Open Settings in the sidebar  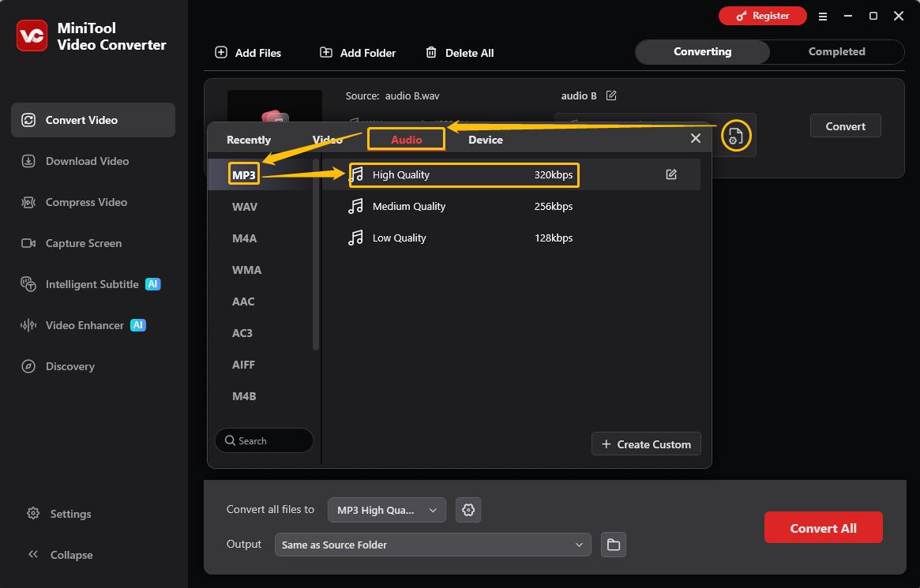point(59,514)
